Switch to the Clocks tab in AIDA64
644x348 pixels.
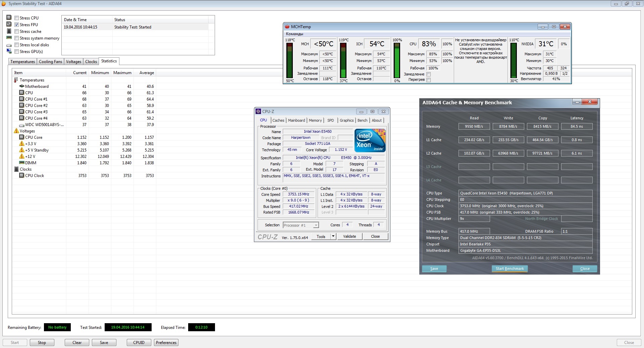[x=91, y=62]
